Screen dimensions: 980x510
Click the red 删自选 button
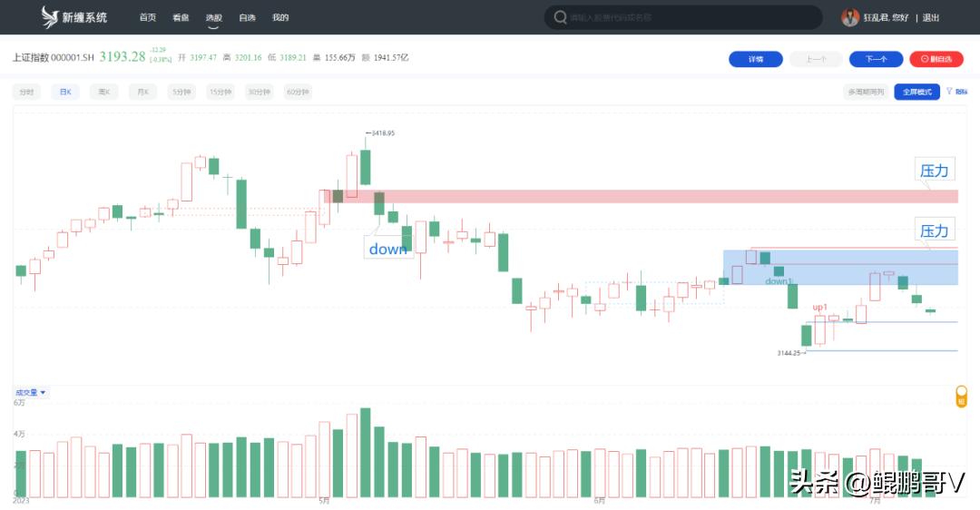tap(936, 59)
